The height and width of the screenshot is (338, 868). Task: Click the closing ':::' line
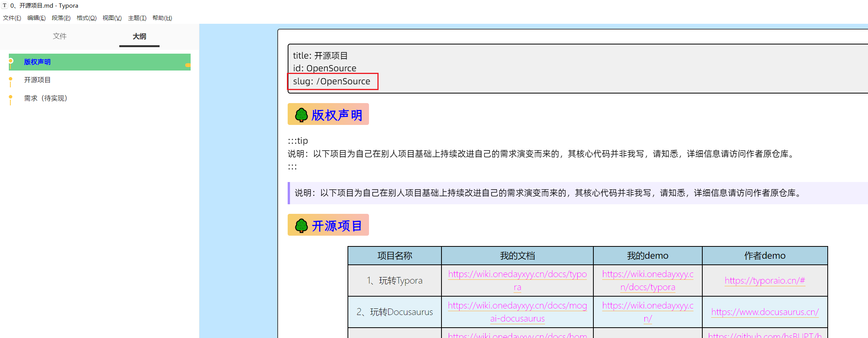point(292,167)
